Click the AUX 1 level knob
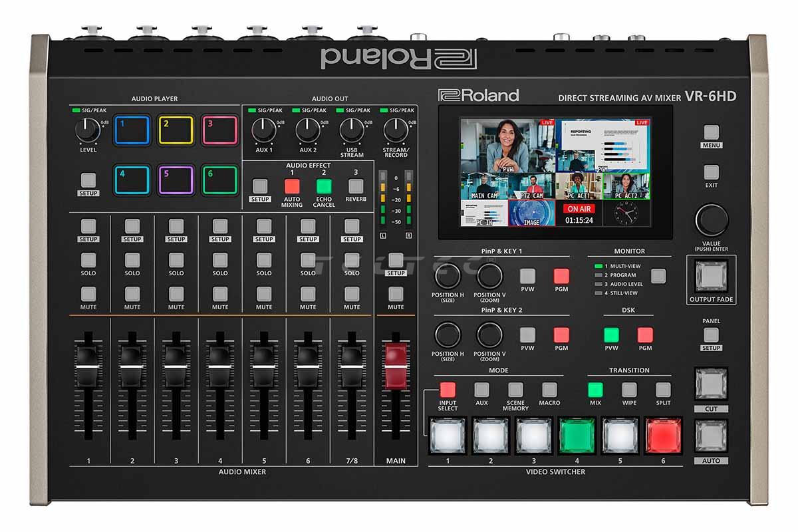 coord(264,131)
